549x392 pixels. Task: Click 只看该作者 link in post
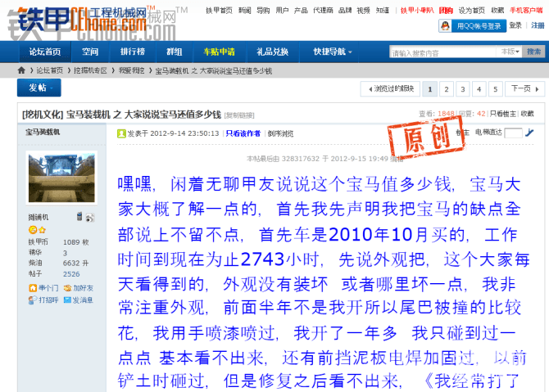[x=243, y=133]
